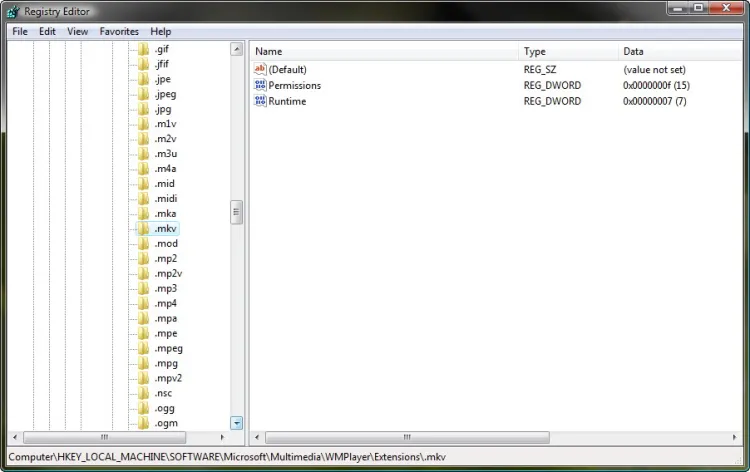This screenshot has width=750, height=472.
Task: Select the .m4a registry key
Action: coord(165,169)
